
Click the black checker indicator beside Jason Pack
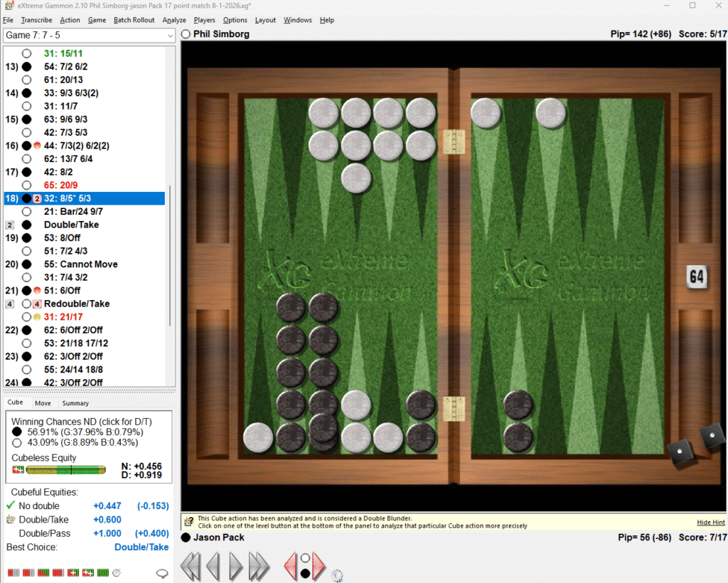click(x=186, y=537)
